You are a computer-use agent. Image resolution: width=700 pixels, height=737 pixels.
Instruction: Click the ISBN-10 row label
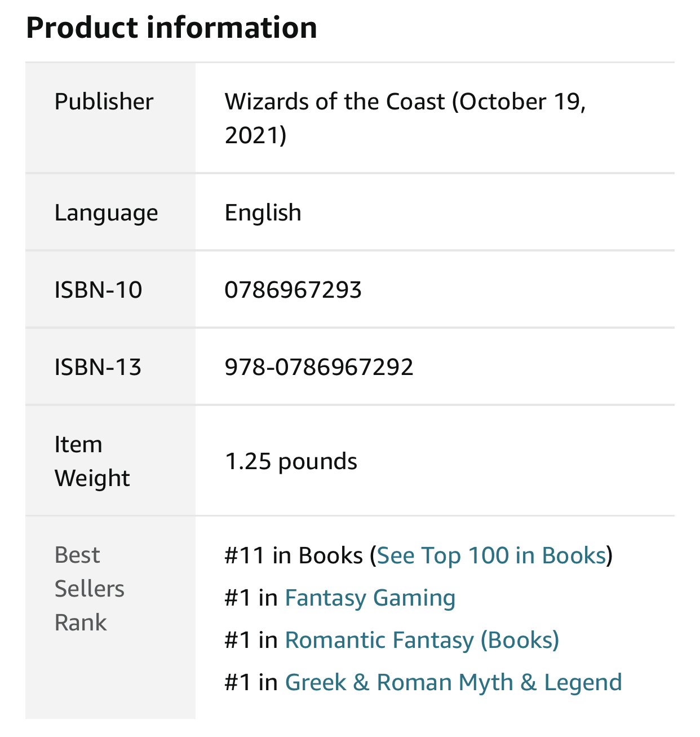98,290
